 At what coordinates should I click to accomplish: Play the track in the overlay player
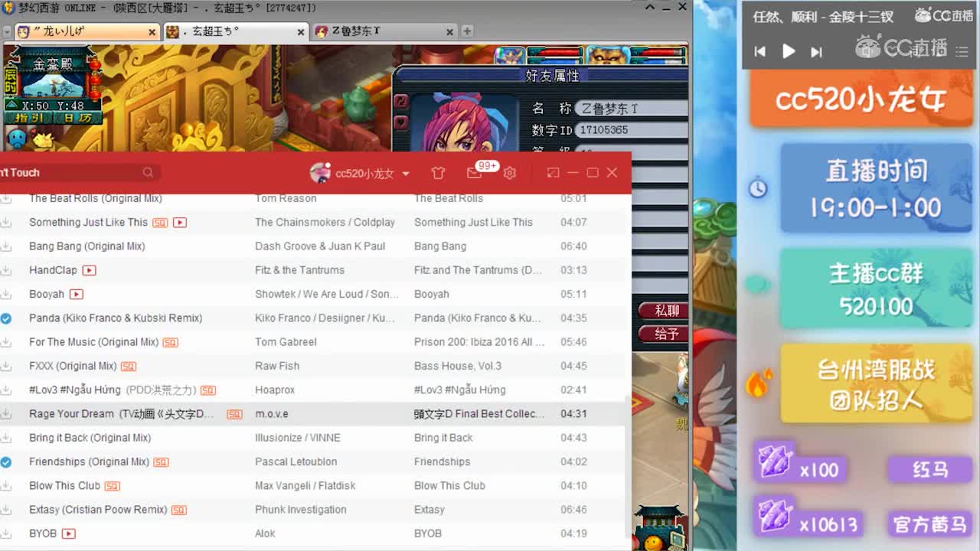click(788, 51)
